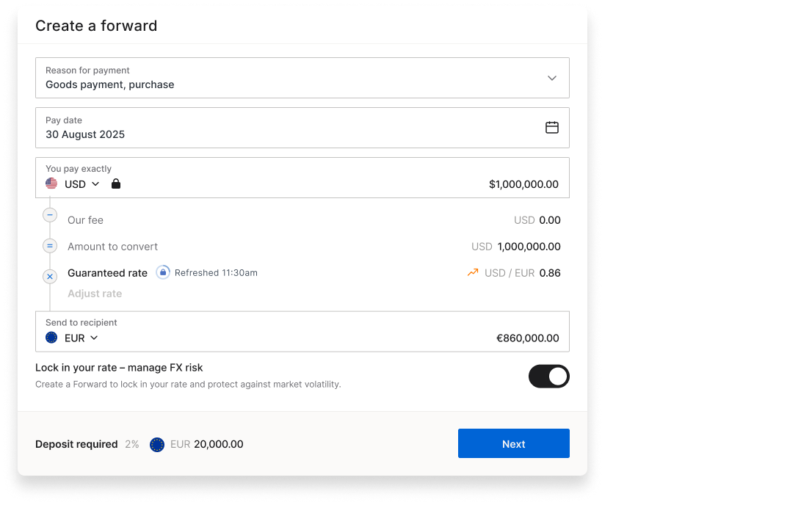Click the calendar icon in Pay date
The height and width of the screenshot is (505, 812).
[552, 128]
